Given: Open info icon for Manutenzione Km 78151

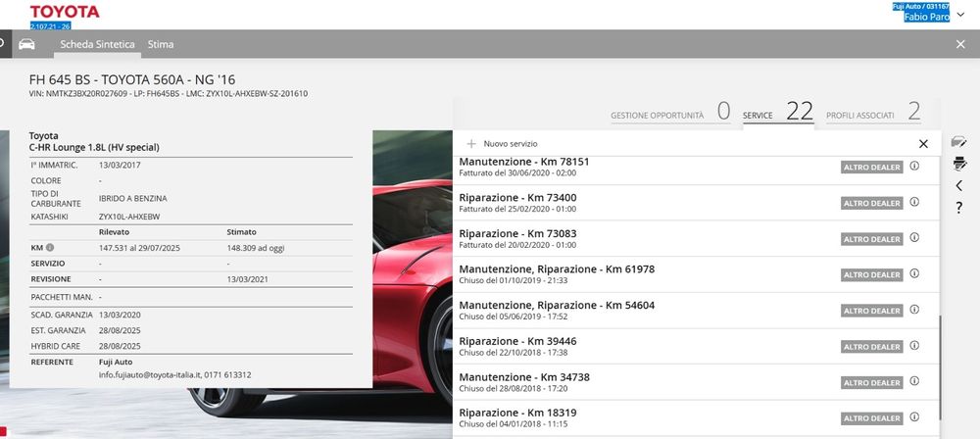Looking at the screenshot, I should [914, 166].
